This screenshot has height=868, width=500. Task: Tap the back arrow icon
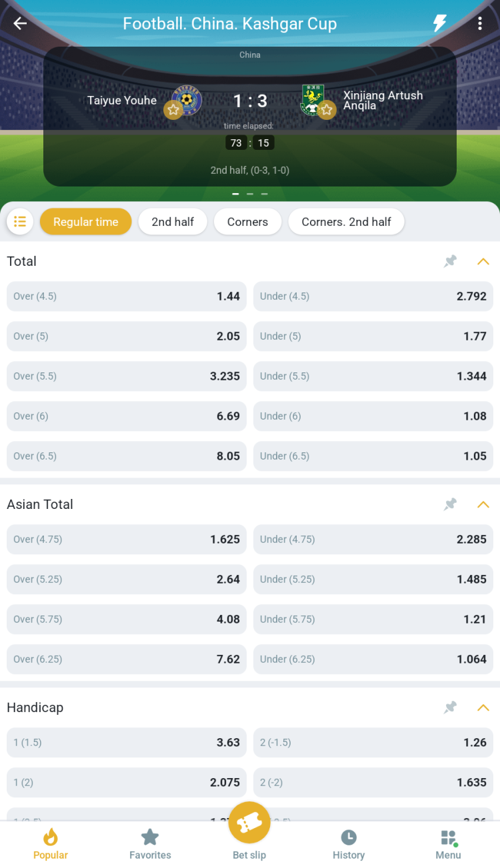20,23
